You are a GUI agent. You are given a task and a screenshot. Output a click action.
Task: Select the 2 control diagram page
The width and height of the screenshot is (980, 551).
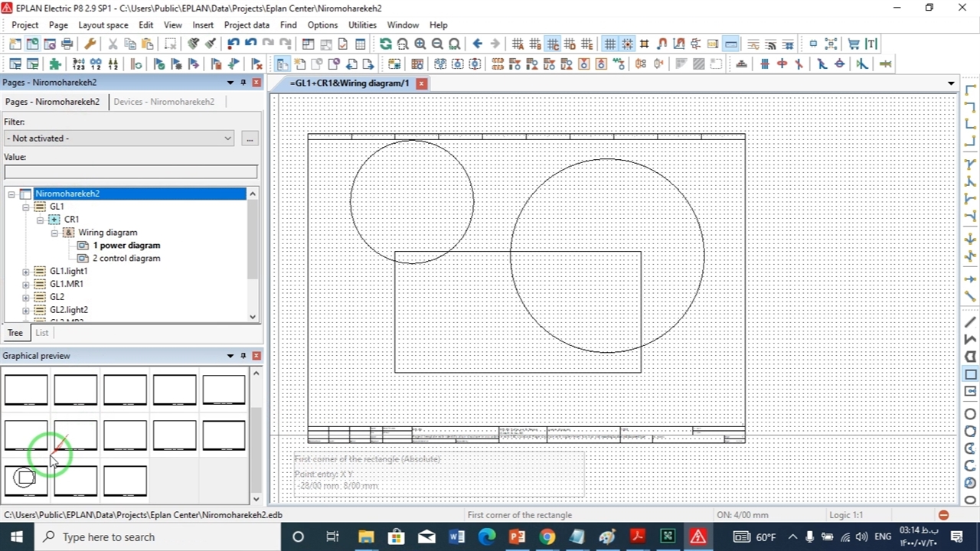(126, 259)
